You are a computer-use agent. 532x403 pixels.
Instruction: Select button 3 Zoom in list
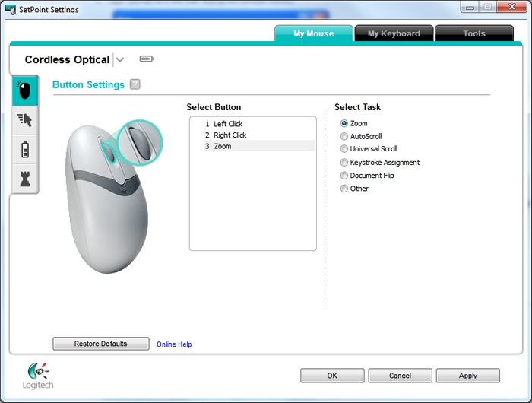[x=259, y=146]
